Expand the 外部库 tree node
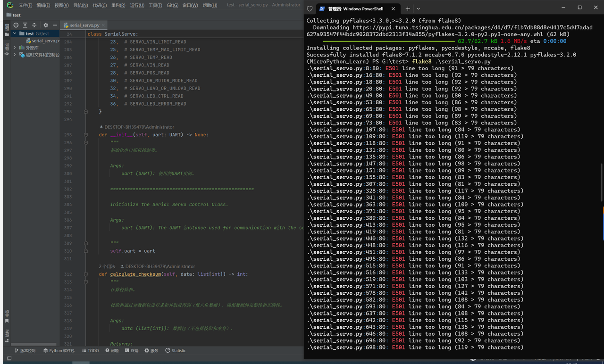This screenshot has width=604, height=364. 15,48
